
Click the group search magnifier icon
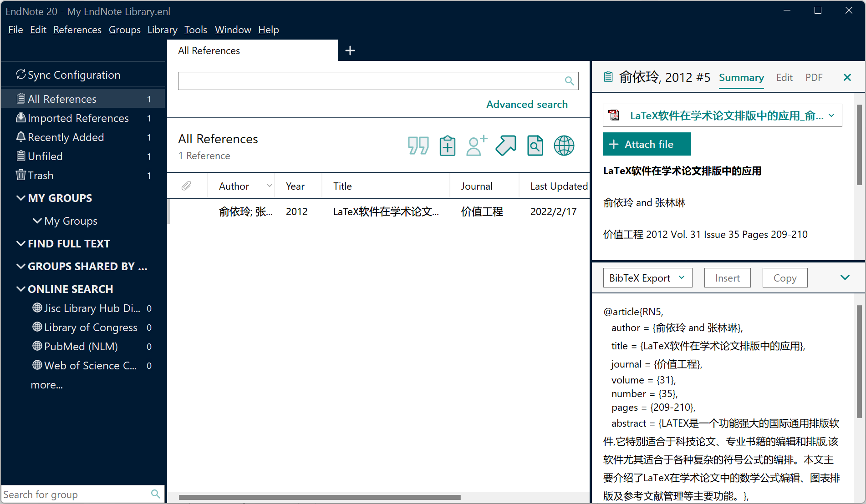155,494
